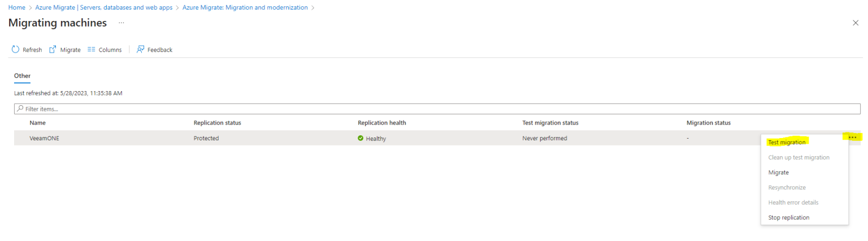Sort by Test migration status header

pyautogui.click(x=550, y=123)
